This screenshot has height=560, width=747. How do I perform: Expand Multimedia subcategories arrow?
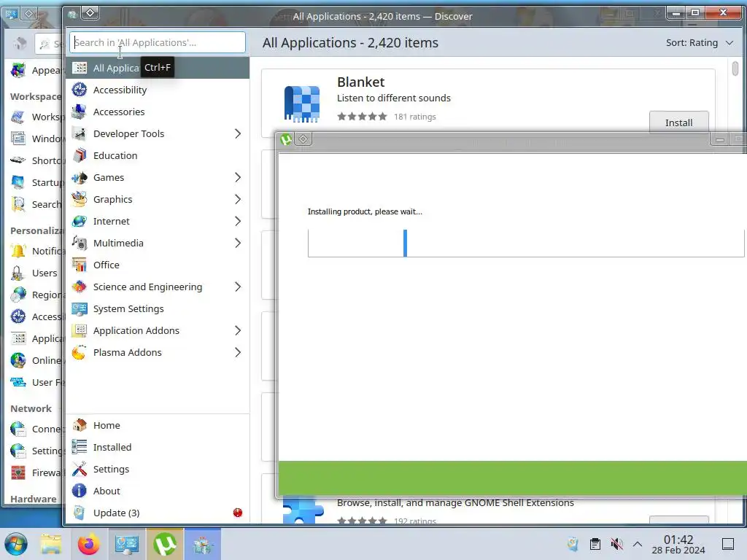[x=238, y=244]
